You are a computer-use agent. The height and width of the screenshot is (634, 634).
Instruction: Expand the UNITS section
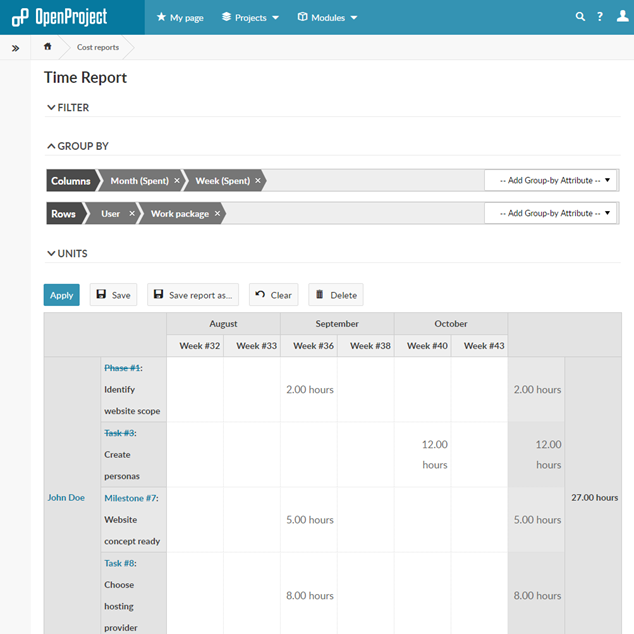pos(67,254)
